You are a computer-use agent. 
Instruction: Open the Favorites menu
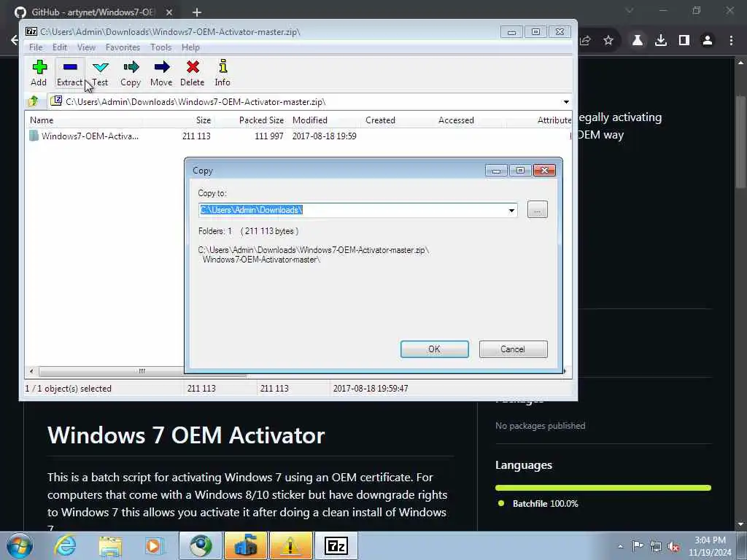click(x=123, y=47)
